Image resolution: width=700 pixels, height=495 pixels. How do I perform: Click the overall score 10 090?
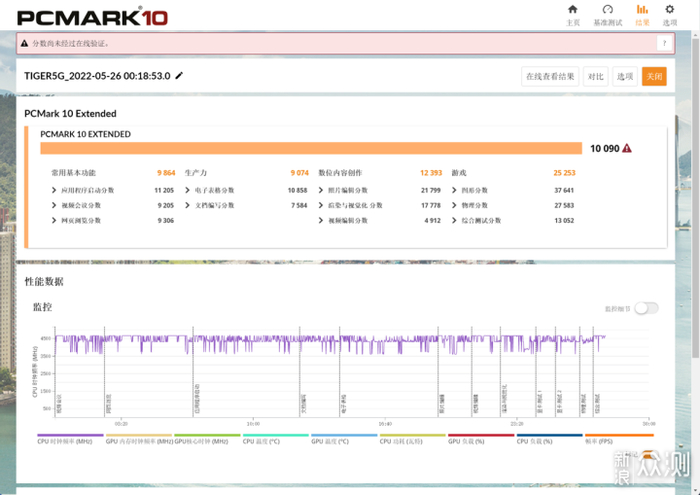click(x=605, y=148)
